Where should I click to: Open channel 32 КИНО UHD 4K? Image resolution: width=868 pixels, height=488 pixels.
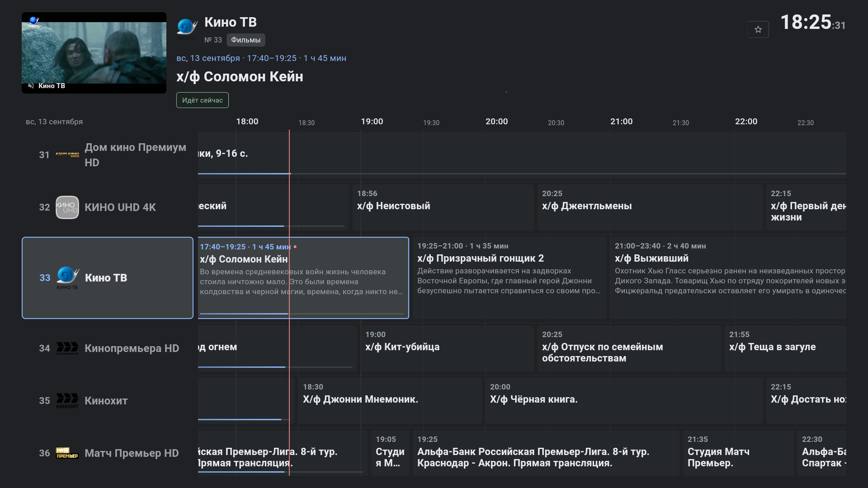click(x=108, y=207)
